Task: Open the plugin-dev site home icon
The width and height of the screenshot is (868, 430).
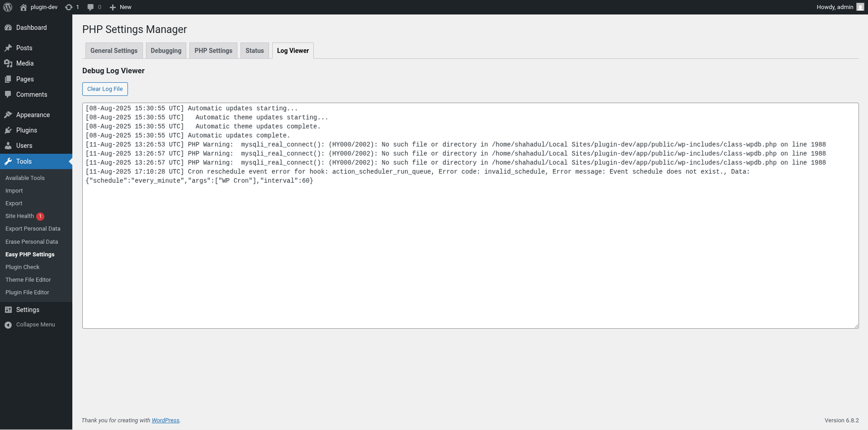Action: coord(24,7)
